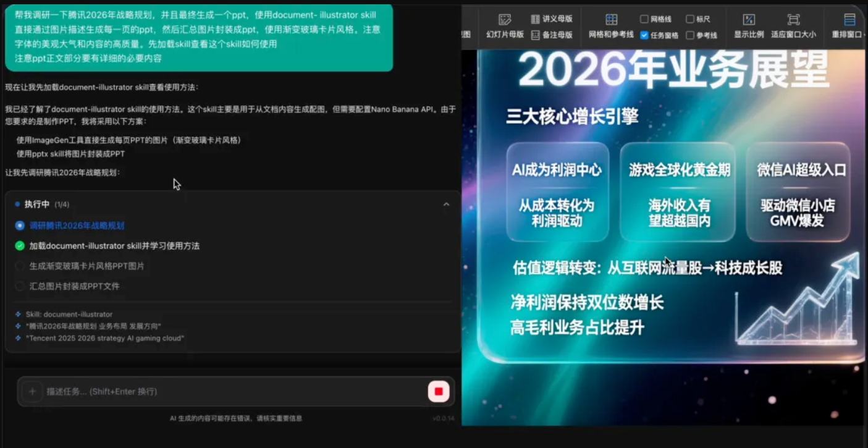Click task row 汇总图片封装成PPT文件

click(x=75, y=286)
